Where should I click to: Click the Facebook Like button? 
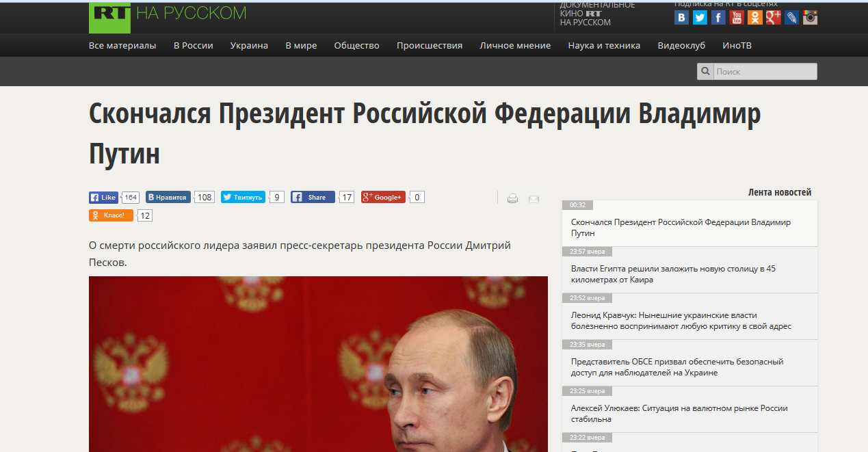pos(104,198)
